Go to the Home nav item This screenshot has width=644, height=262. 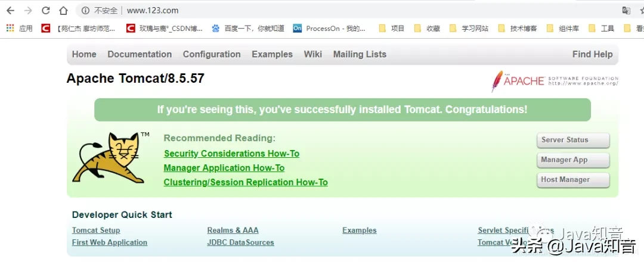(84, 54)
